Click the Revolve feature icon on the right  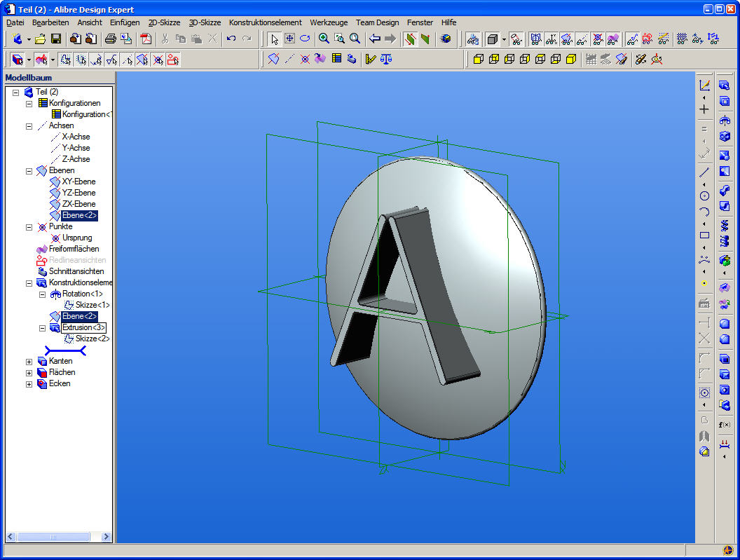(x=725, y=121)
